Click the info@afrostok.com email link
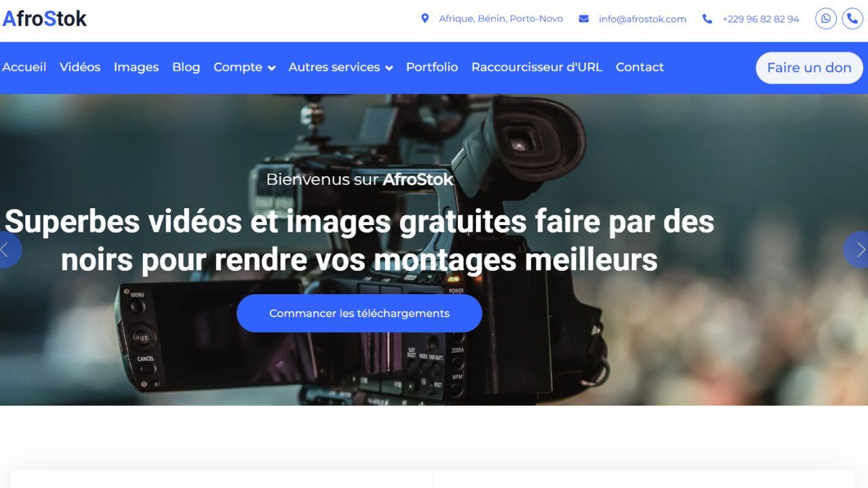 click(642, 19)
